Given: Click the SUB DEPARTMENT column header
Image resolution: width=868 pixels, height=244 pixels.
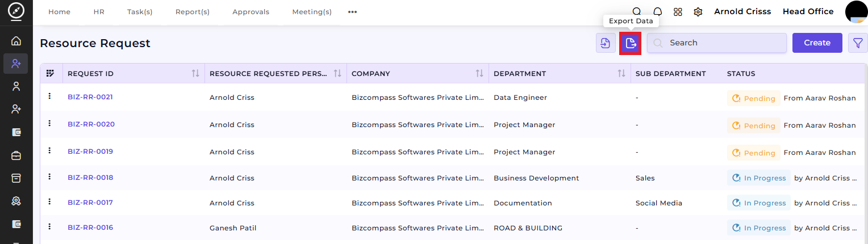Looking at the screenshot, I should point(671,74).
